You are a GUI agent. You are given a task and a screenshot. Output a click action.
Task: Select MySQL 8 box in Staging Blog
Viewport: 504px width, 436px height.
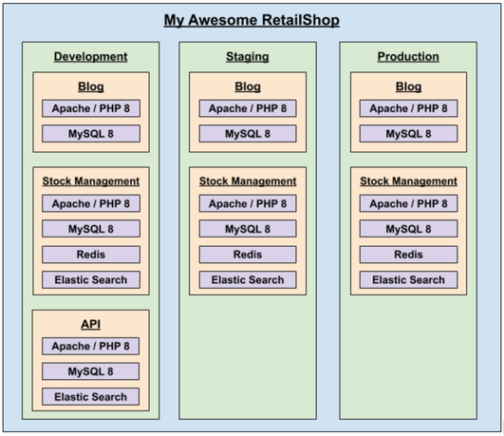pyautogui.click(x=248, y=134)
